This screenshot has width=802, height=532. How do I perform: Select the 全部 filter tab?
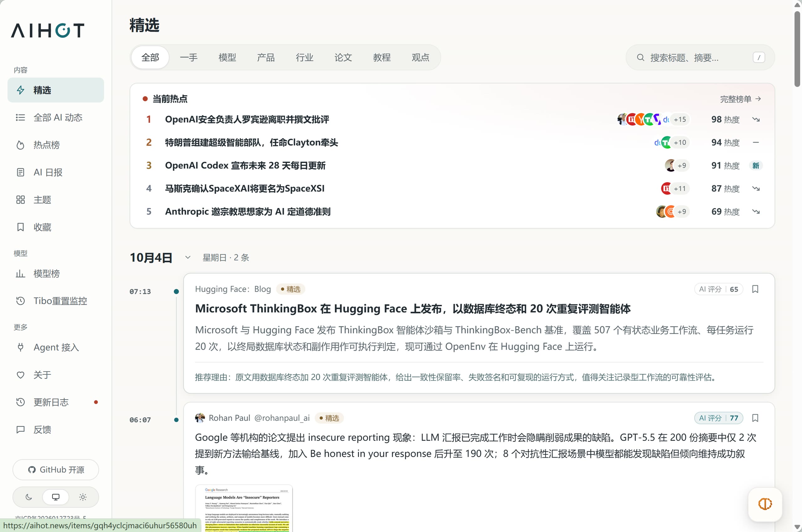(150, 57)
